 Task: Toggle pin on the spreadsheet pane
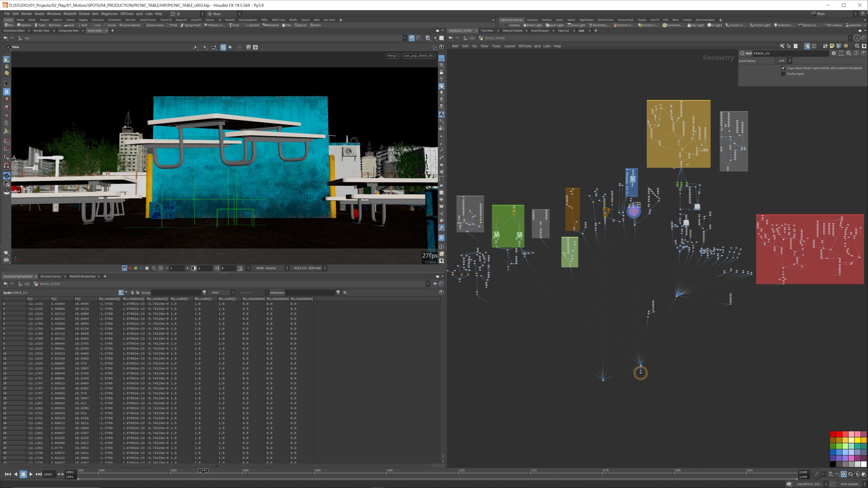click(x=435, y=284)
